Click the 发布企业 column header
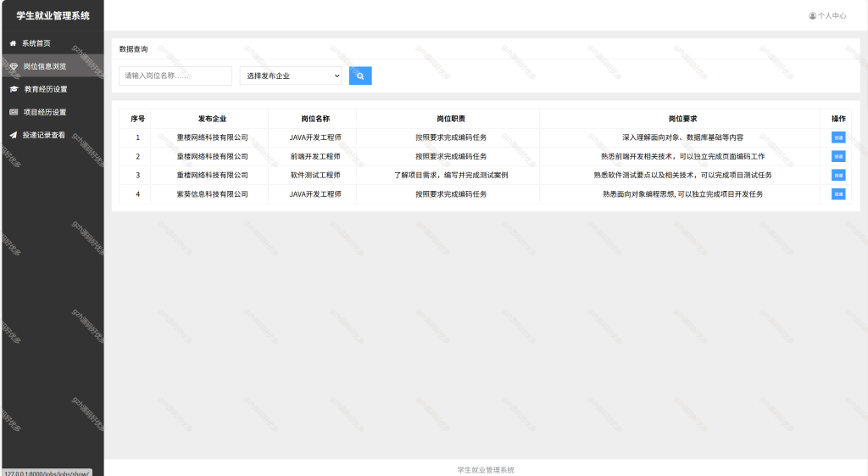Viewport: 868px width, 476px height. coord(213,119)
